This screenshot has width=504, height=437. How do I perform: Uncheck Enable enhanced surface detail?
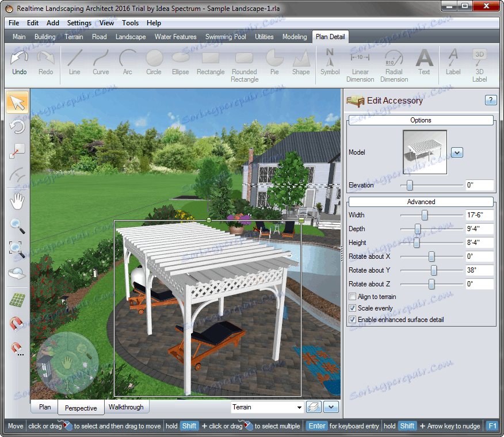click(x=353, y=320)
